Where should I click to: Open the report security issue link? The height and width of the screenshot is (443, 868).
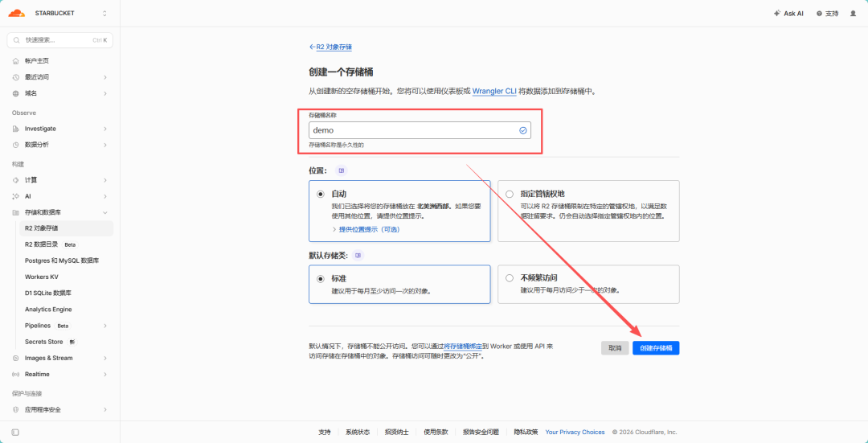pos(481,432)
